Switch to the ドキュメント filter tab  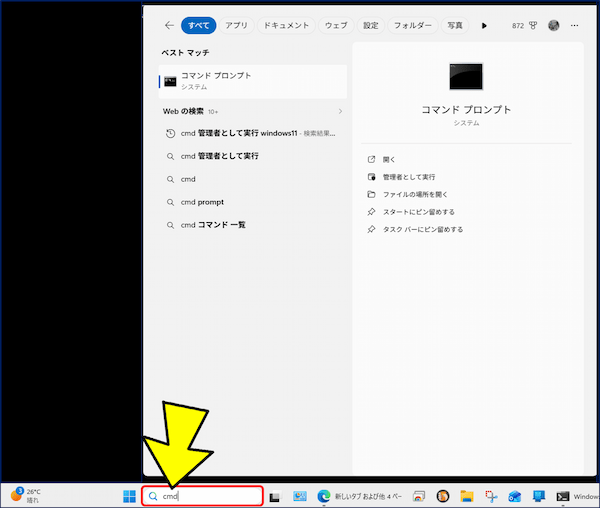click(286, 26)
